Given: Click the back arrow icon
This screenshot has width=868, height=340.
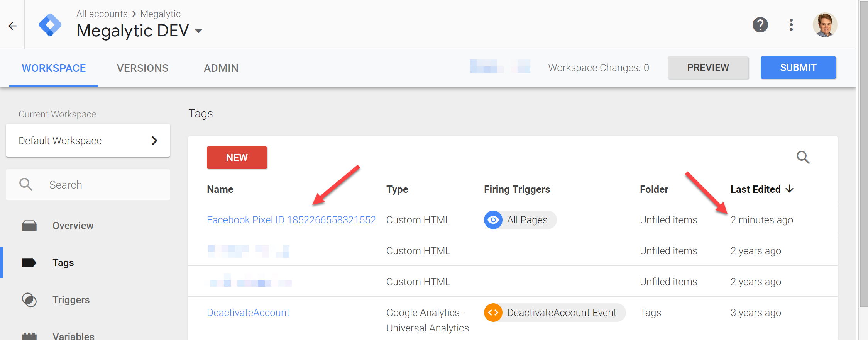Looking at the screenshot, I should point(12,26).
